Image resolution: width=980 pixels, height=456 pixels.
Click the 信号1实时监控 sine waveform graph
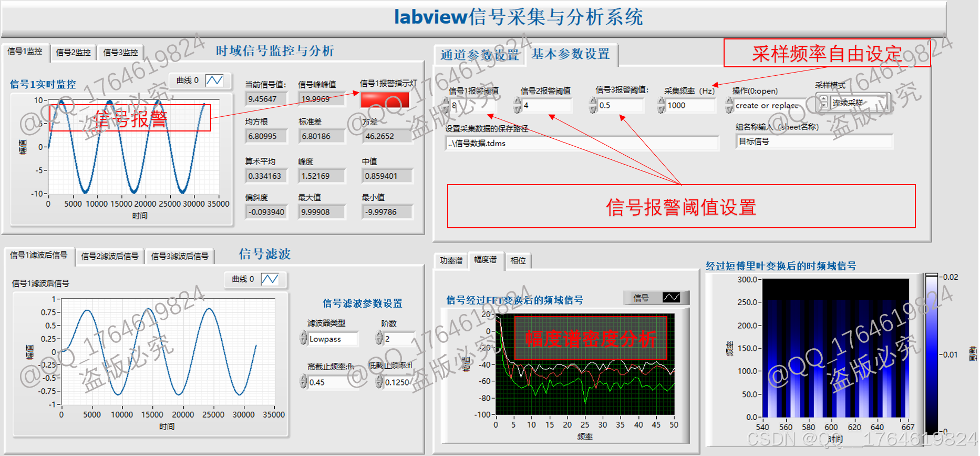133,147
